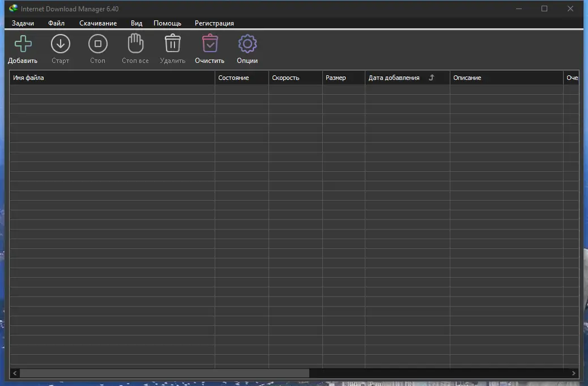Click the IDM logo in title bar
This screenshot has height=386, width=588.
(x=13, y=9)
